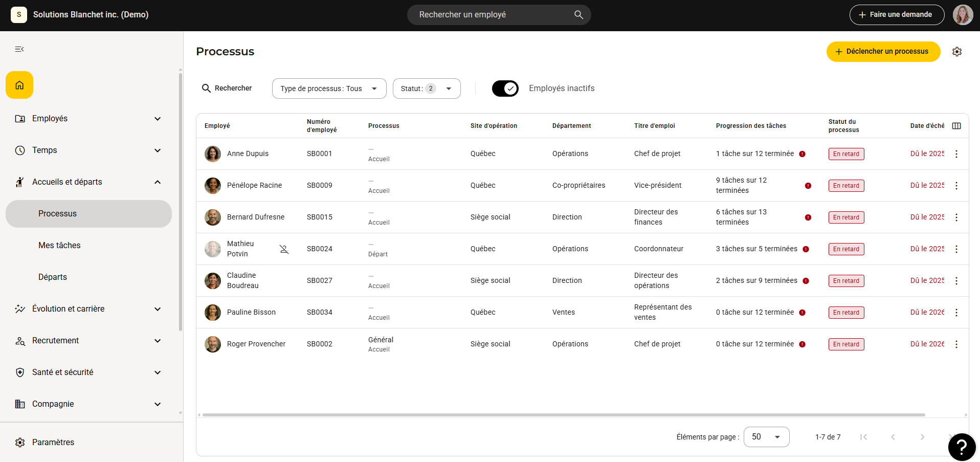
Task: Open the process settings gear icon
Action: [957, 52]
